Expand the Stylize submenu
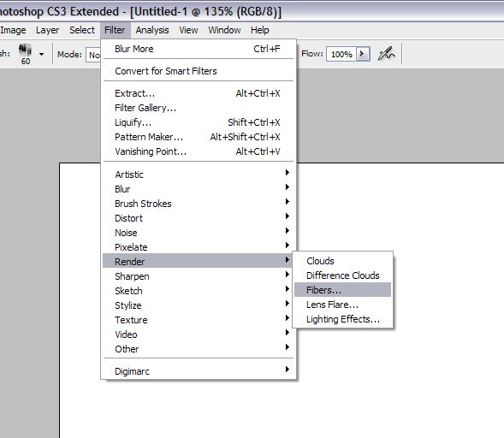 pyautogui.click(x=198, y=305)
